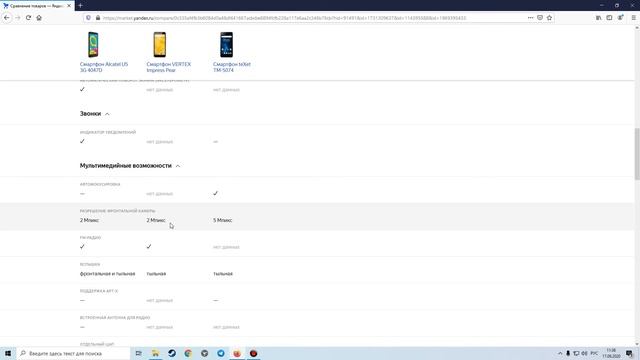This screenshot has width=640, height=360.
Task: Open a new browser tab with plus
Action: click(80, 5)
